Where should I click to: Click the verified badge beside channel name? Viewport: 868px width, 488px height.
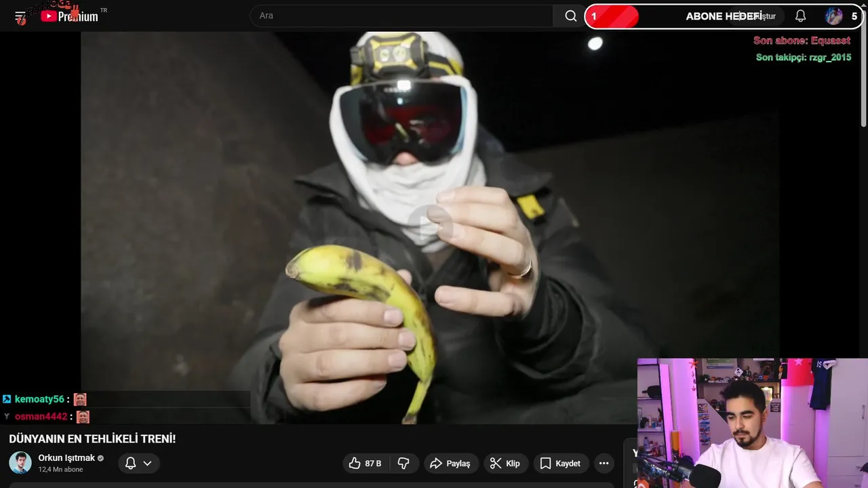click(101, 458)
